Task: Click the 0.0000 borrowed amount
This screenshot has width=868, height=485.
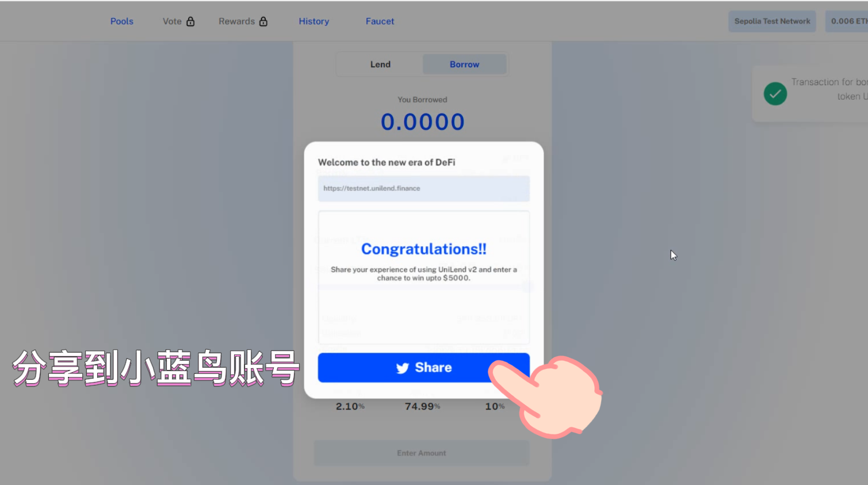Action: [x=423, y=122]
